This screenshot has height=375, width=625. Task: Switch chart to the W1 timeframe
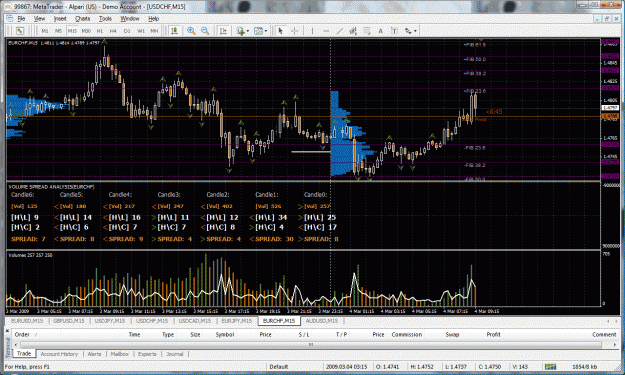[x=141, y=31]
